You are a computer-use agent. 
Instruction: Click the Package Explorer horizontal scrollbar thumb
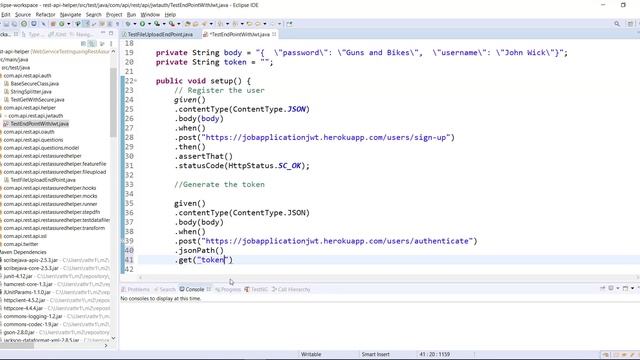point(17,346)
